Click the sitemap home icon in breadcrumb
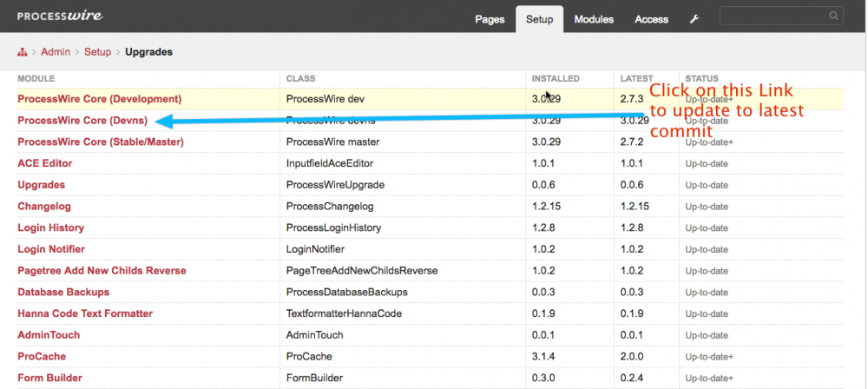868x389 pixels. click(x=23, y=52)
